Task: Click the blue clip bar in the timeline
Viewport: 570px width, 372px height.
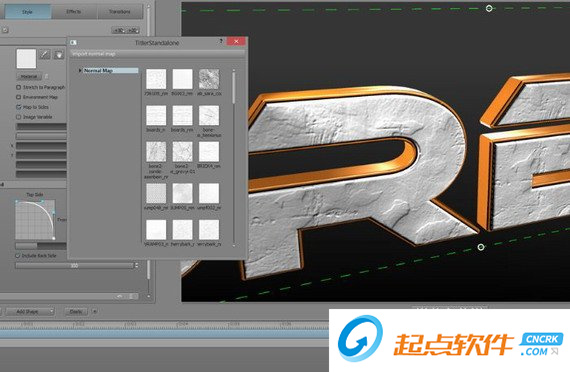Action: tap(164, 334)
